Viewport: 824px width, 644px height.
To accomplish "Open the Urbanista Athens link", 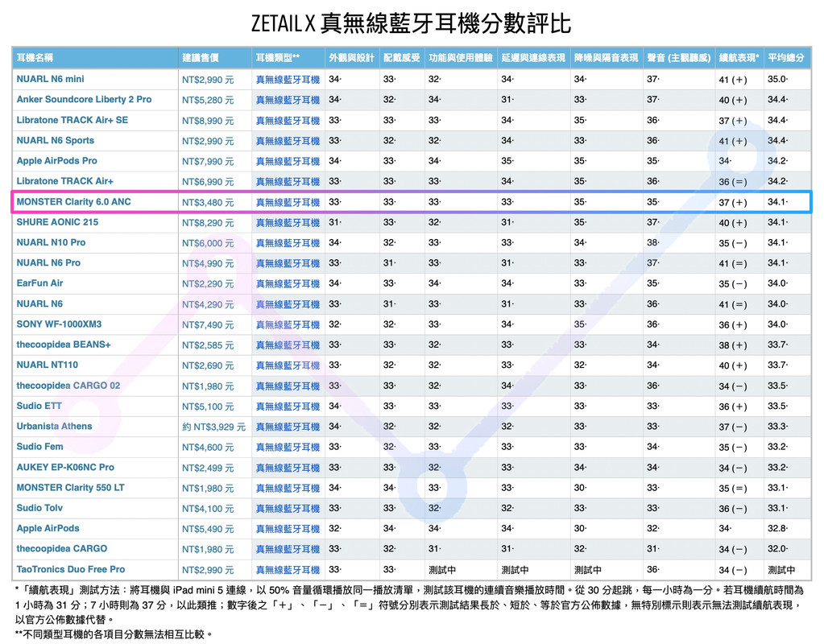I will 54,427.
